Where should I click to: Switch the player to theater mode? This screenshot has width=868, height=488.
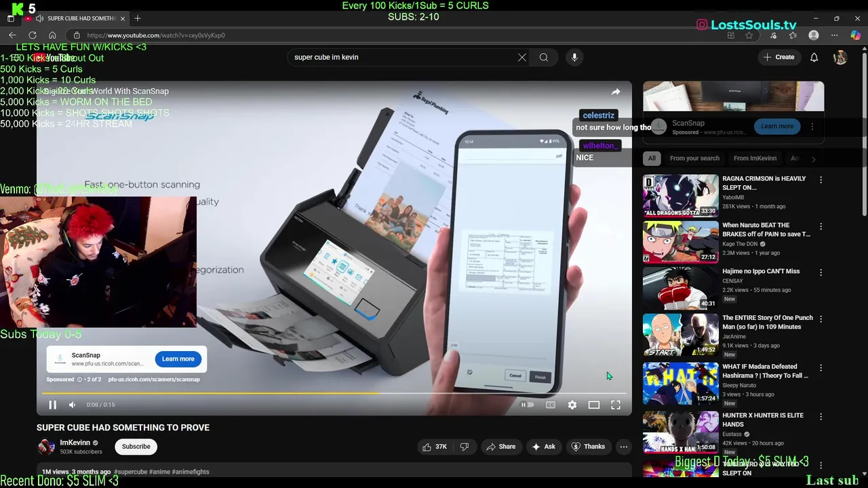[594, 405]
